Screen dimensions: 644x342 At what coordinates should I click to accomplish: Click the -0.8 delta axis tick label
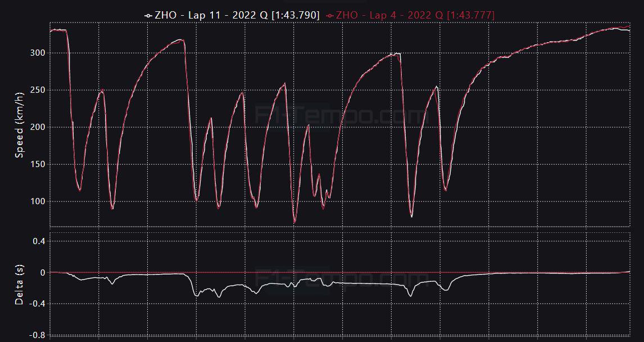click(37, 335)
